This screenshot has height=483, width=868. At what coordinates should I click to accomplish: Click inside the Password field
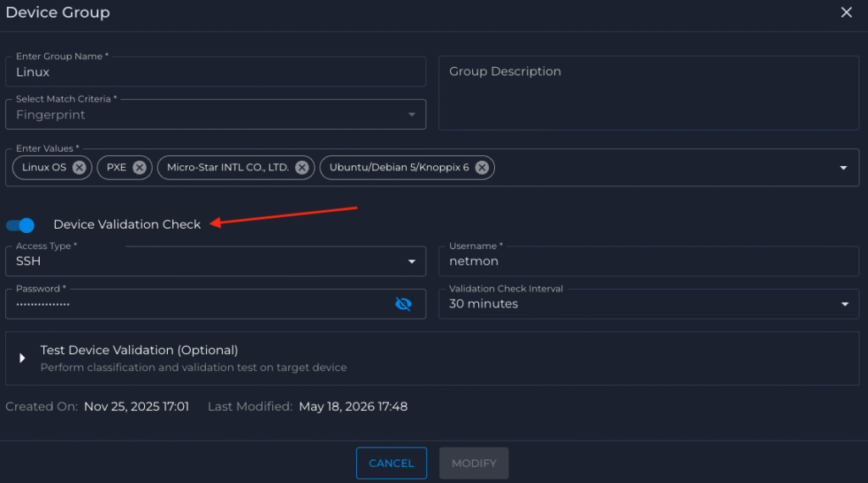(x=199, y=303)
